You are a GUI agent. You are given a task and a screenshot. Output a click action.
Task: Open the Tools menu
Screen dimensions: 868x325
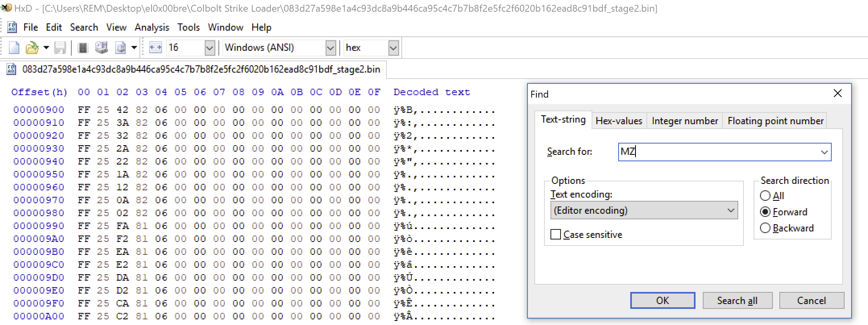coord(189,27)
